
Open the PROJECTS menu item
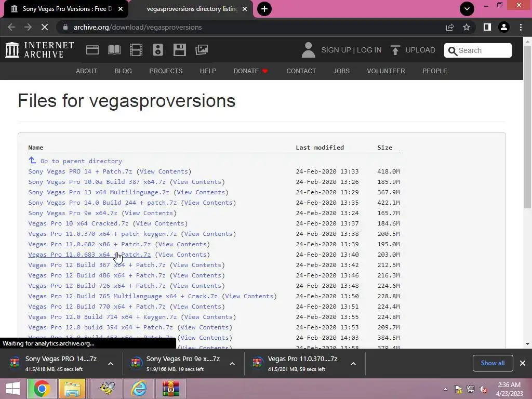(166, 71)
